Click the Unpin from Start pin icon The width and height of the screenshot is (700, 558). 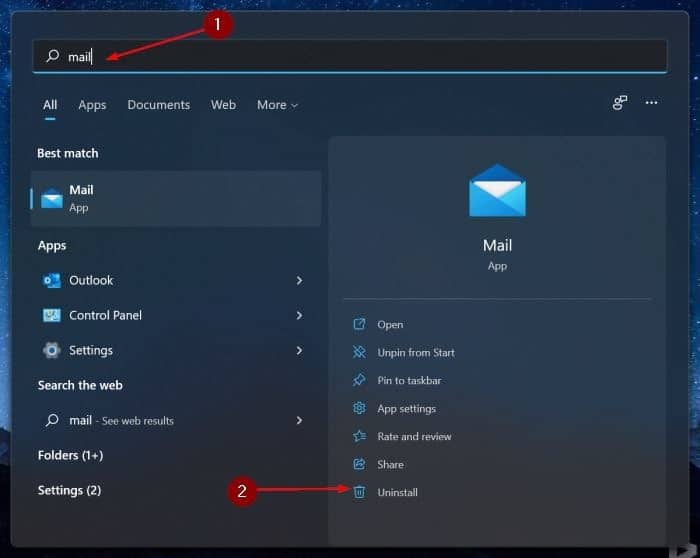(359, 352)
